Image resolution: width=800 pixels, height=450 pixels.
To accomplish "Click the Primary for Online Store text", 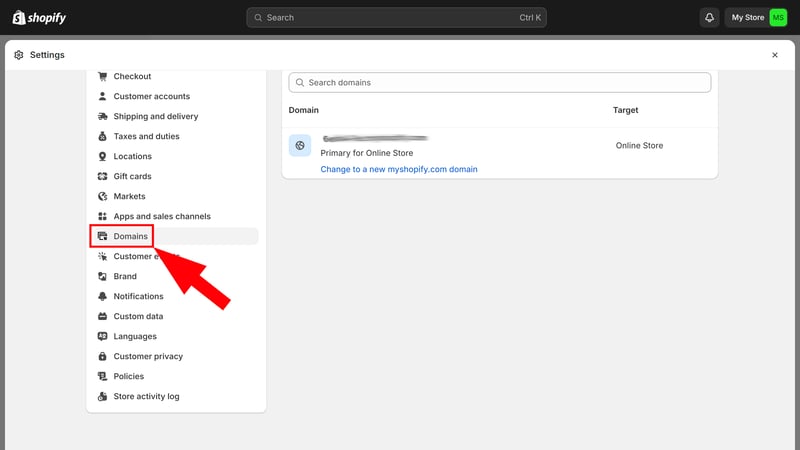I will pyautogui.click(x=367, y=153).
